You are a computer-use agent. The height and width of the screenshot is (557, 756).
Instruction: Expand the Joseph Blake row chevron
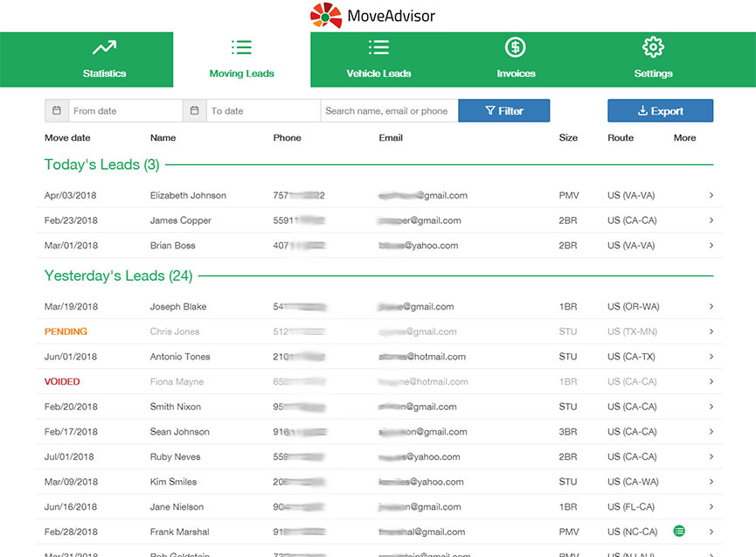pos(711,307)
